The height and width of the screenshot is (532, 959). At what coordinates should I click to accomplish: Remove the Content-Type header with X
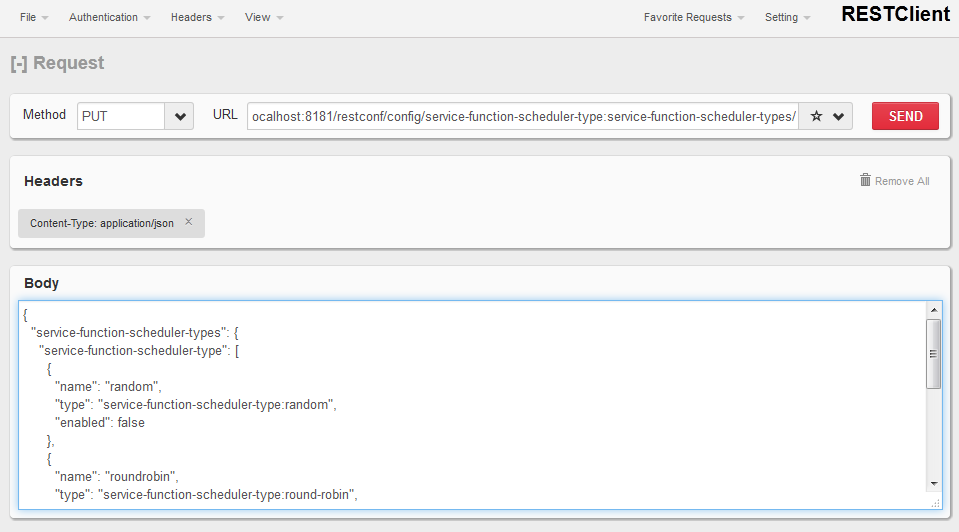pyautogui.click(x=189, y=222)
